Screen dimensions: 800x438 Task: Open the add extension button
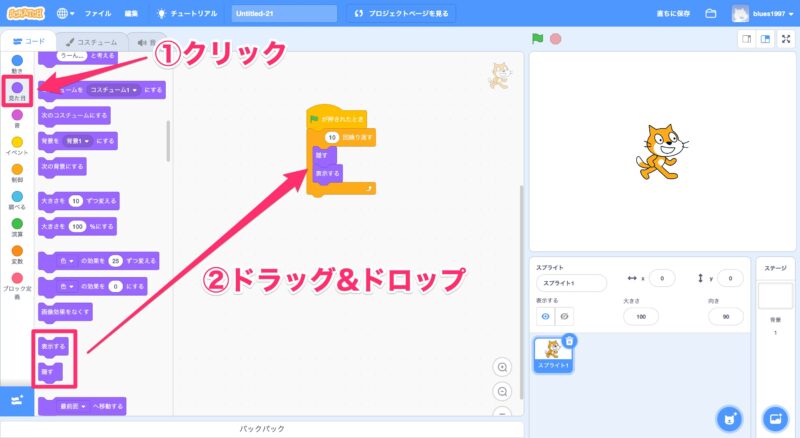coord(16,400)
